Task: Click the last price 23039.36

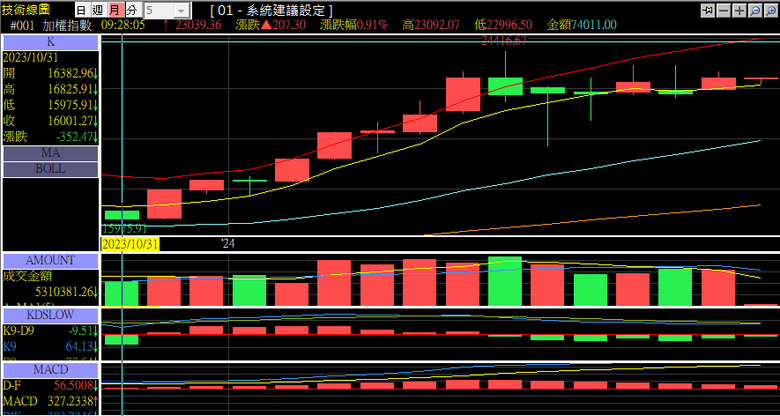Action: point(198,25)
